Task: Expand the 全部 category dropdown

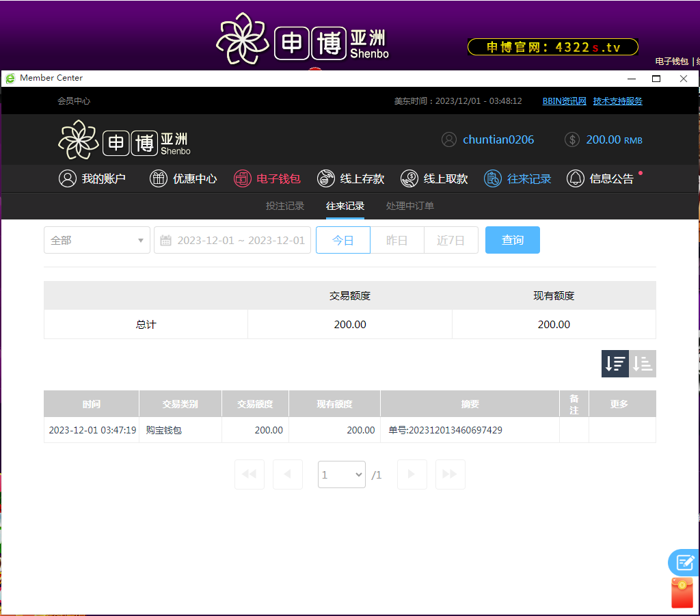Action: pos(97,240)
